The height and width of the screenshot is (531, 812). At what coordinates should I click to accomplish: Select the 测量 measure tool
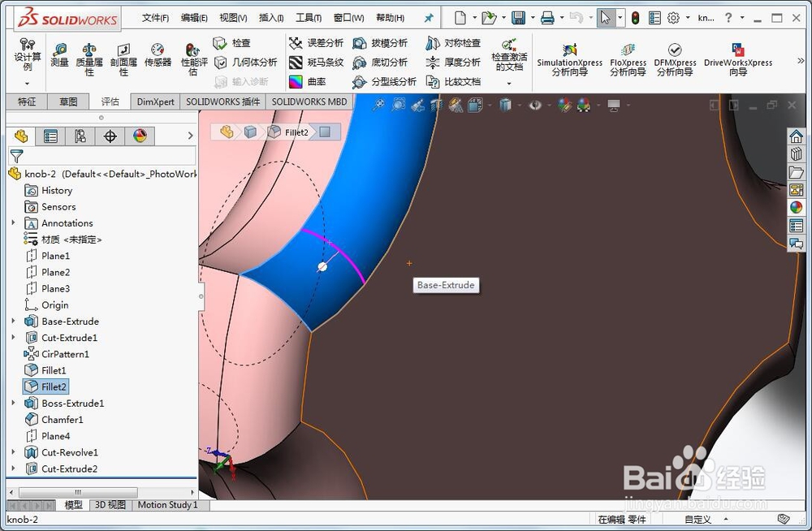coord(59,55)
